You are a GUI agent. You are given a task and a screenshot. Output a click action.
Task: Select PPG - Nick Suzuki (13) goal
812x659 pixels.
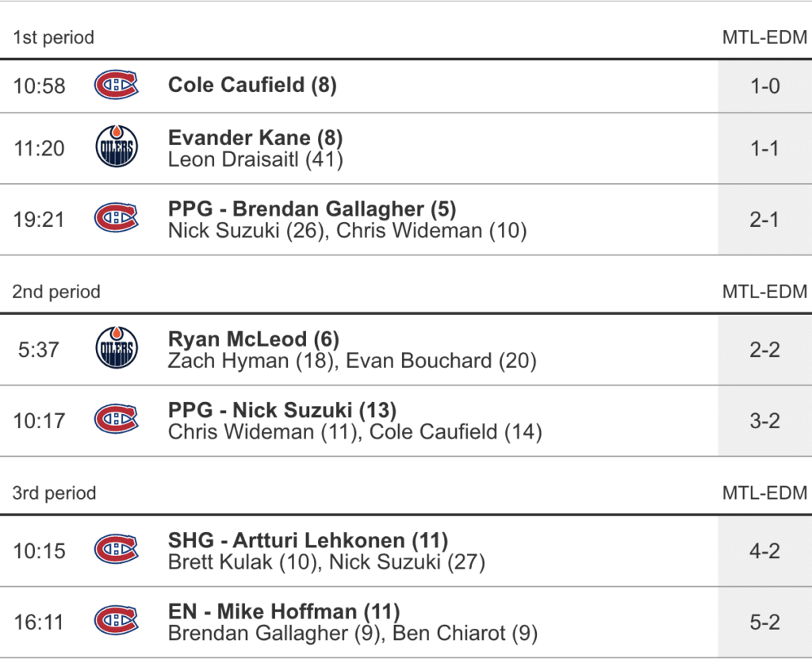(282, 410)
